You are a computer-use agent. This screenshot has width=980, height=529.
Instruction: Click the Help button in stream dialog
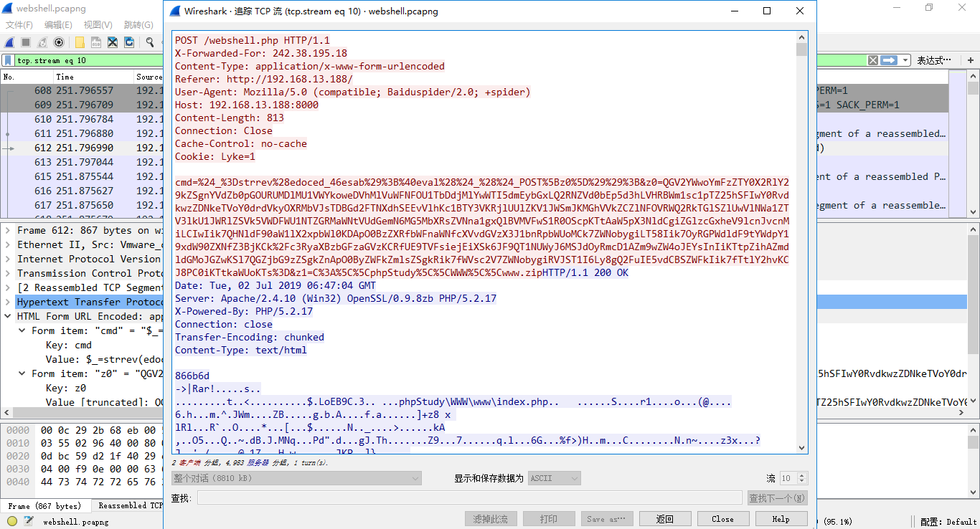click(x=781, y=519)
